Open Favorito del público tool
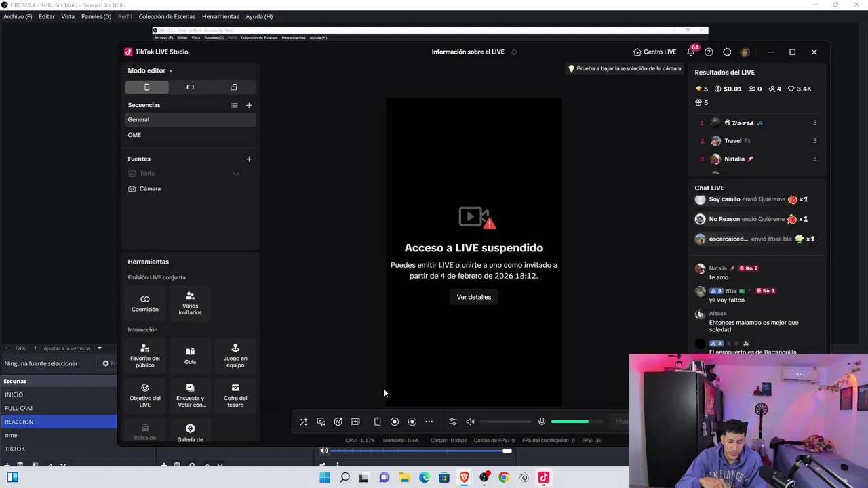The image size is (868, 488). pos(144,356)
